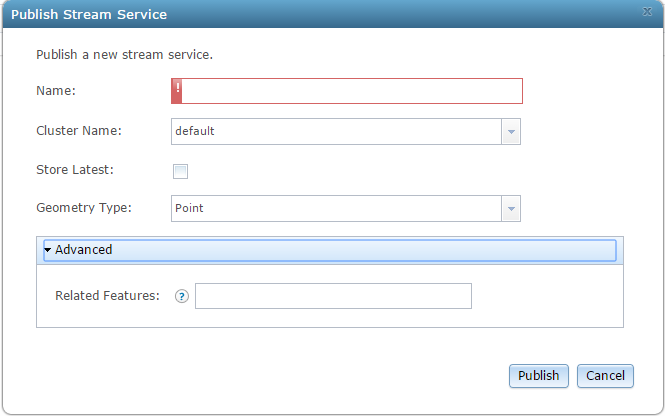Click the 'Name:' field label
This screenshot has height=417, width=665.
(x=56, y=91)
